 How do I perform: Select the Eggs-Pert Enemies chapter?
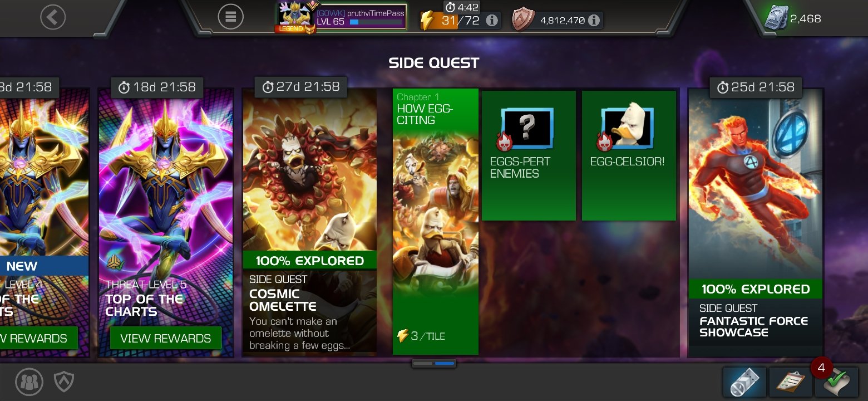(x=529, y=155)
